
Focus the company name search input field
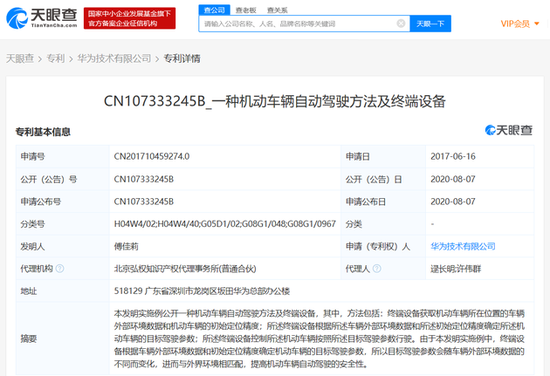pyautogui.click(x=298, y=24)
